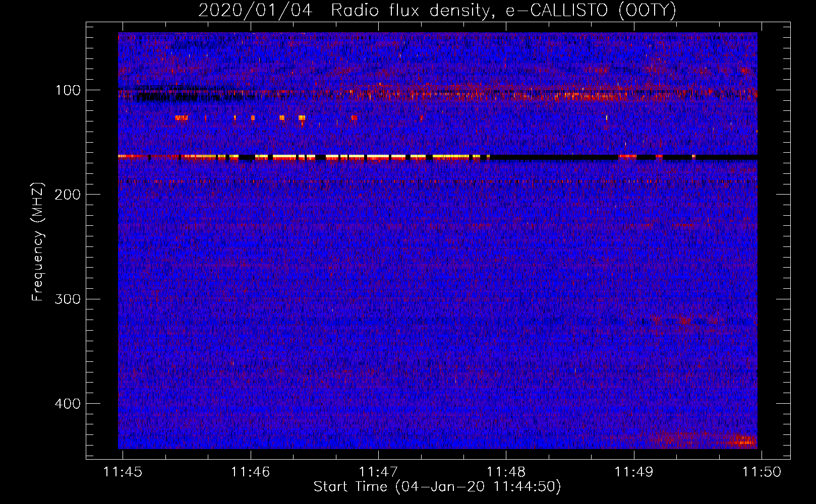Click the 11:50 time tick label
The height and width of the screenshot is (504, 816).
[762, 472]
